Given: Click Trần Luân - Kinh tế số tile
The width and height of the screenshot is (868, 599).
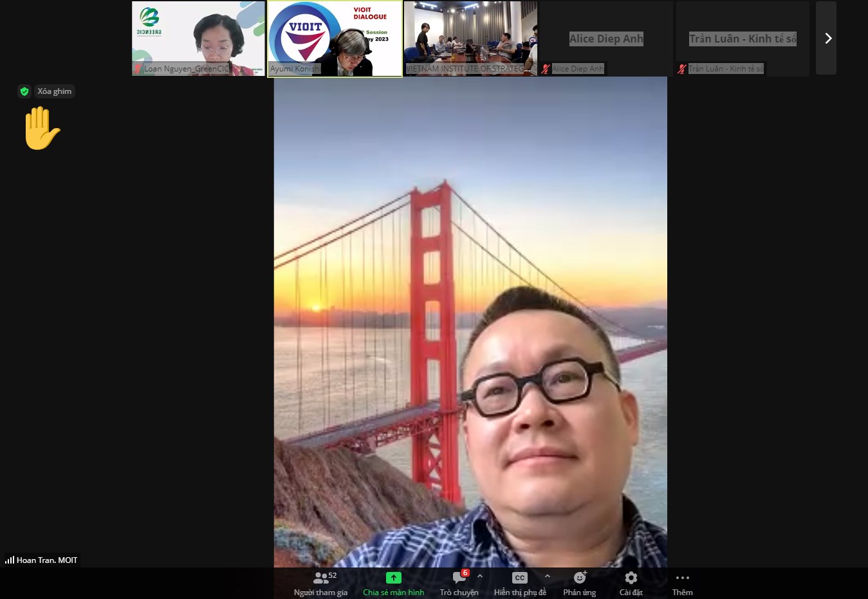Looking at the screenshot, I should [743, 39].
